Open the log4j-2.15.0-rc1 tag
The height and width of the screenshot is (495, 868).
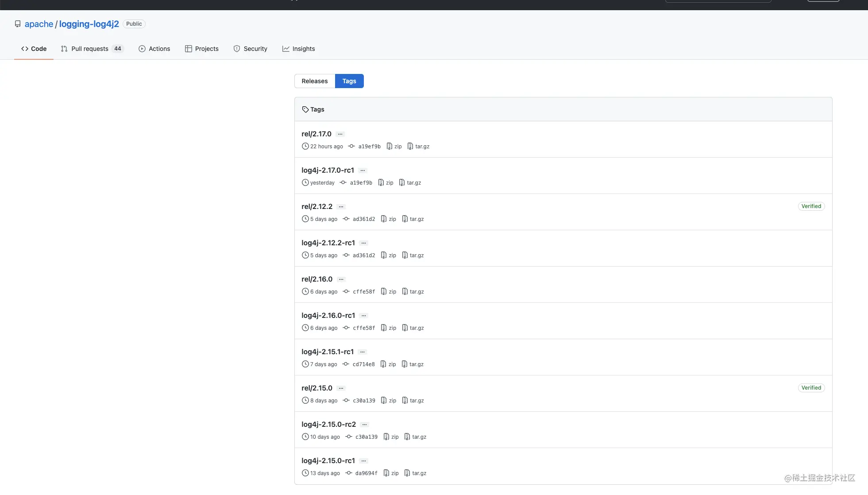[328, 460]
